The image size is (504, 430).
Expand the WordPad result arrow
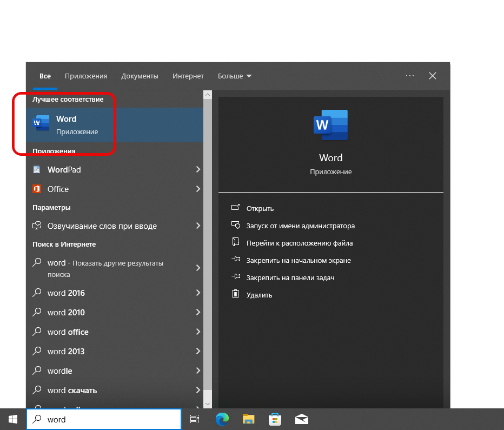point(198,169)
